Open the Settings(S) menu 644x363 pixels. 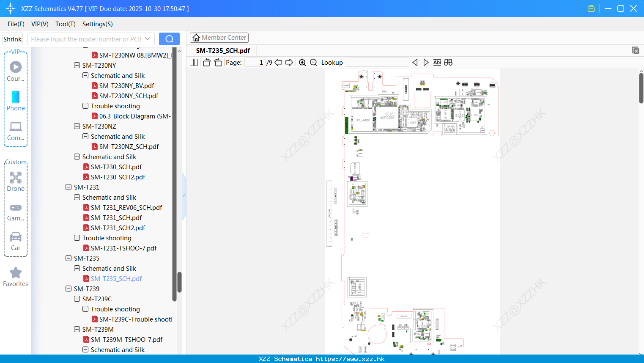[x=98, y=24]
